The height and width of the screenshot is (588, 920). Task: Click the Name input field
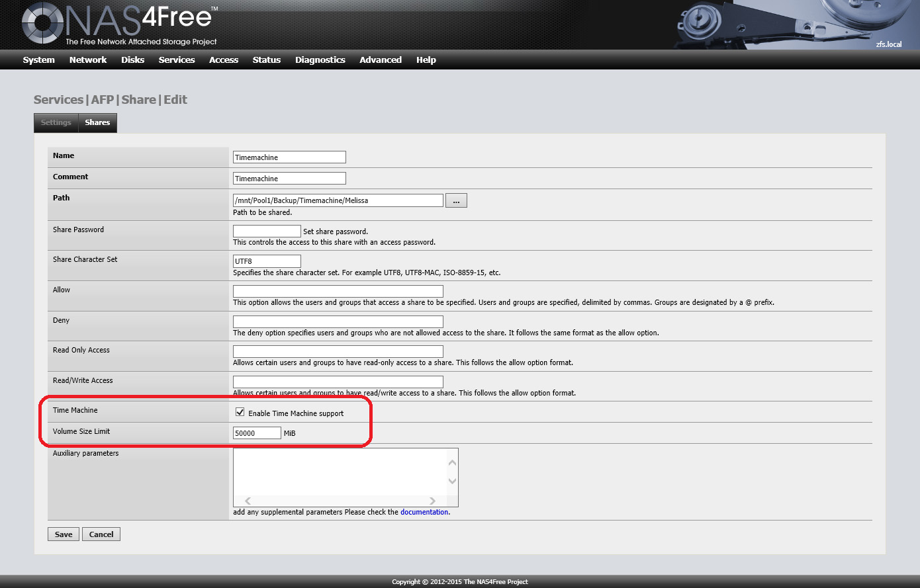[289, 157]
